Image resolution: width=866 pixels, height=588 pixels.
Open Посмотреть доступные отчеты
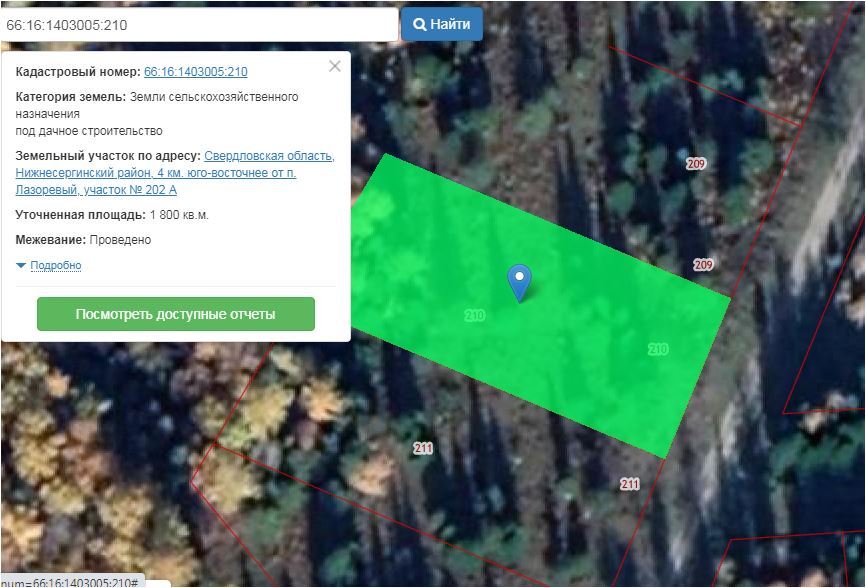click(x=176, y=314)
